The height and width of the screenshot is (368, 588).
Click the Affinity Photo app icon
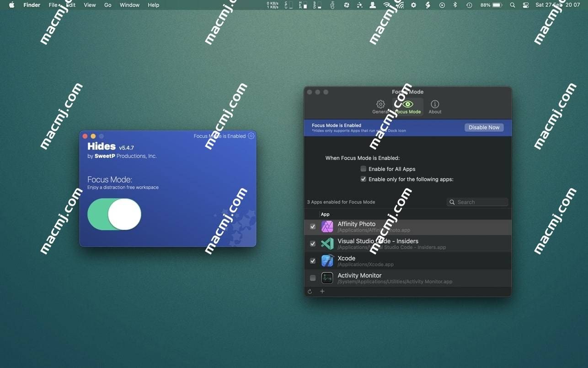pos(327,227)
